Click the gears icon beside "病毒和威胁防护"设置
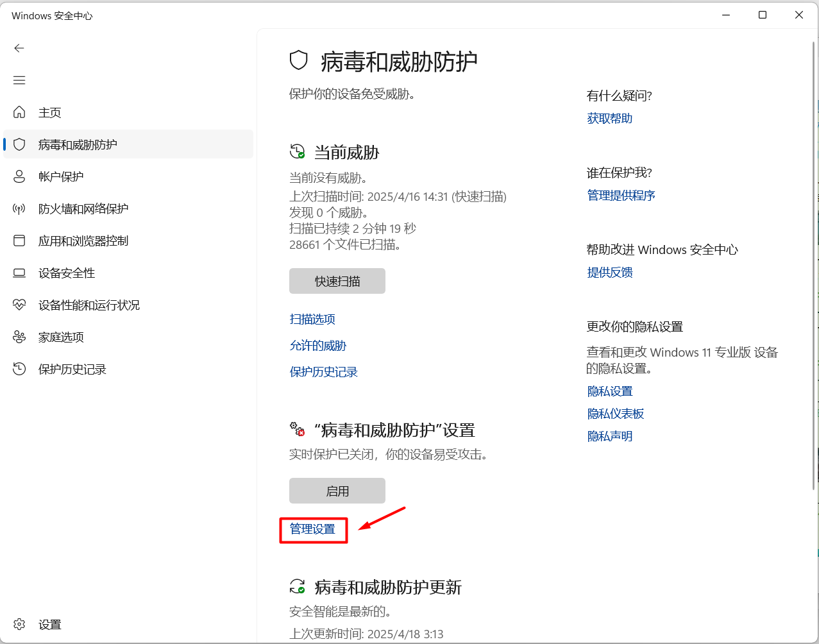Viewport: 819px width, 644px height. 298,429
